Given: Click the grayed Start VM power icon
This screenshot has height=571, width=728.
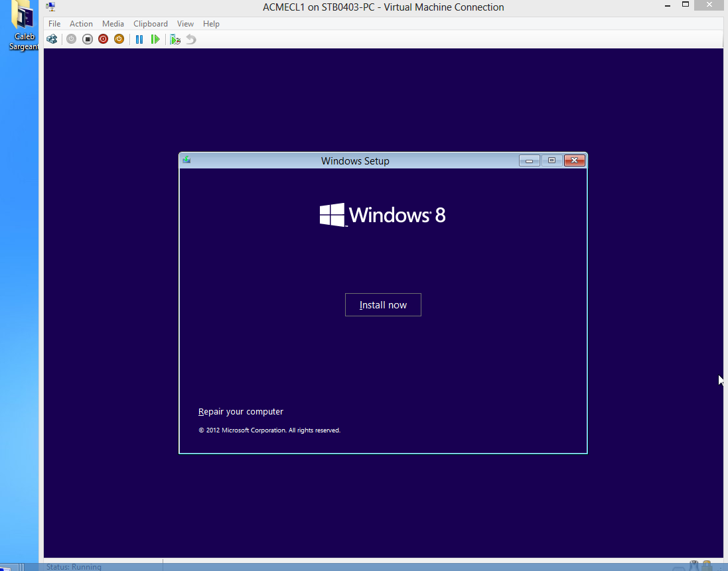Looking at the screenshot, I should [71, 39].
